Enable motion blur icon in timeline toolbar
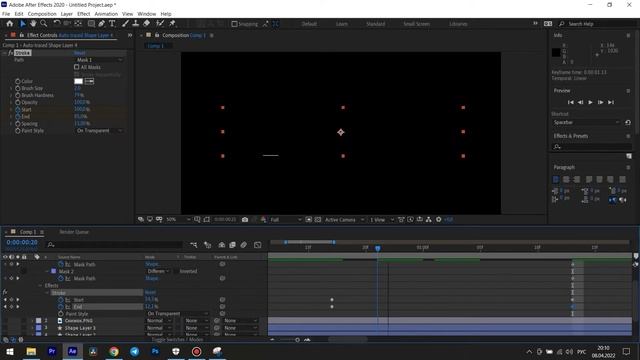 click(244, 245)
